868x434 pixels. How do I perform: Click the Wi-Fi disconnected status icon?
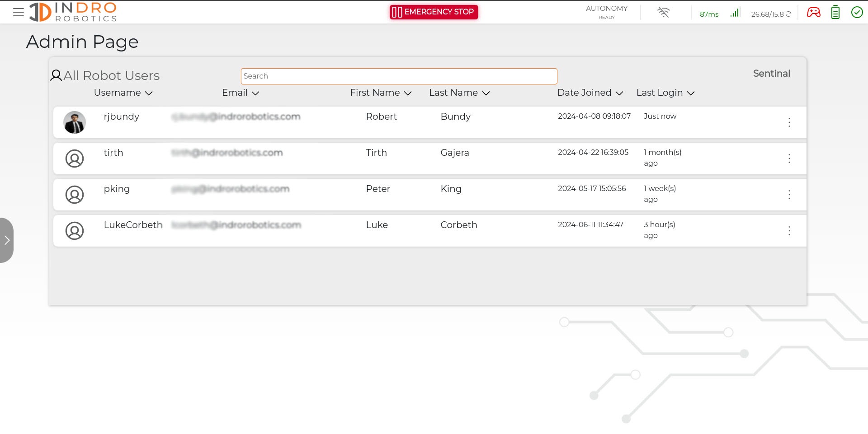tap(663, 12)
